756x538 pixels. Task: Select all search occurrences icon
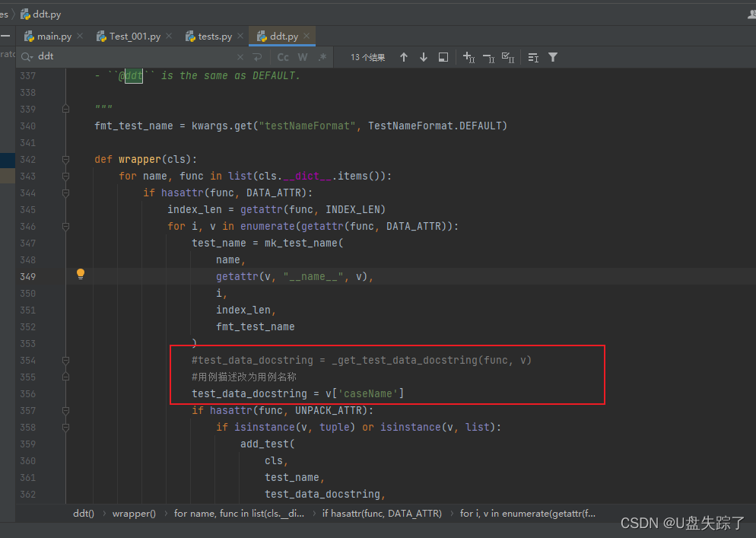443,57
